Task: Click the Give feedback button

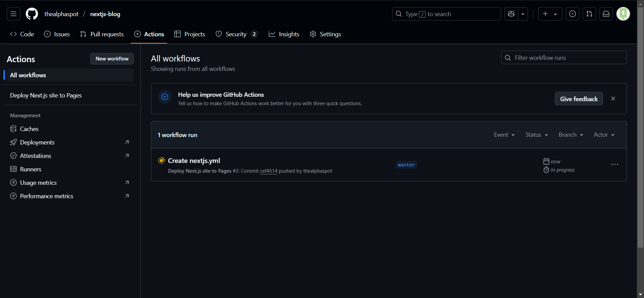Action: (579, 98)
